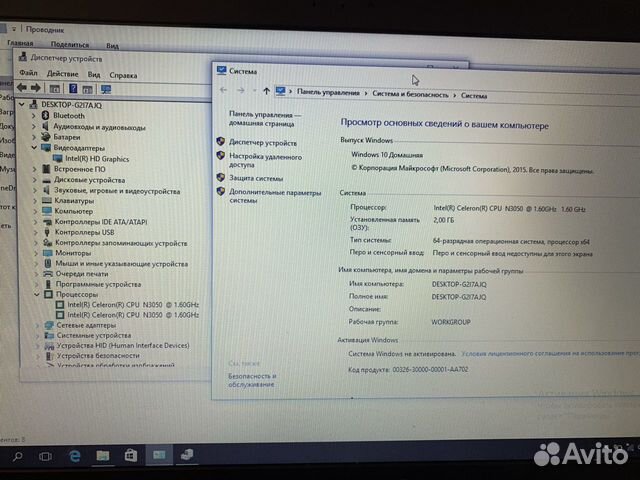Expand the Встроенное ПО category
This screenshot has width=640, height=480.
(x=35, y=169)
